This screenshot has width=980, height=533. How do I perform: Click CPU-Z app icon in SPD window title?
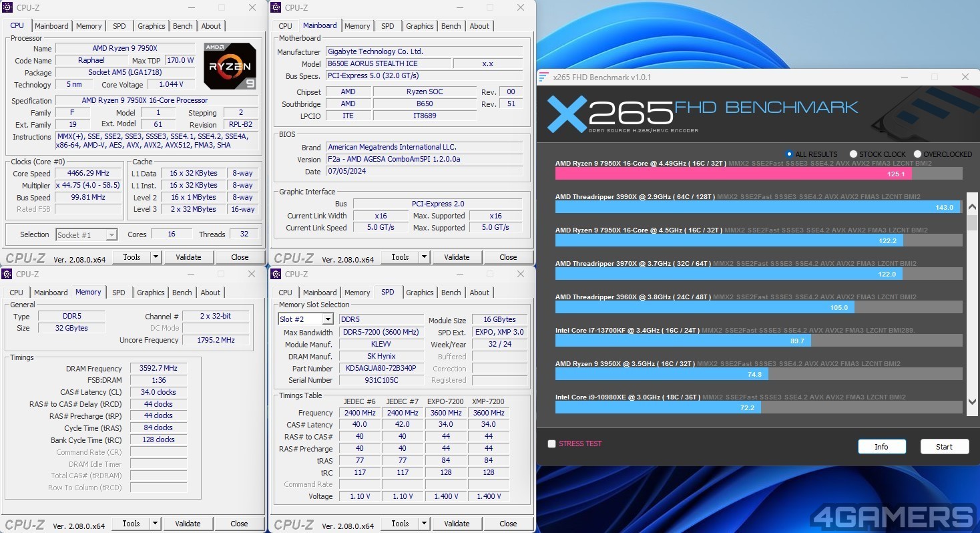pos(276,274)
